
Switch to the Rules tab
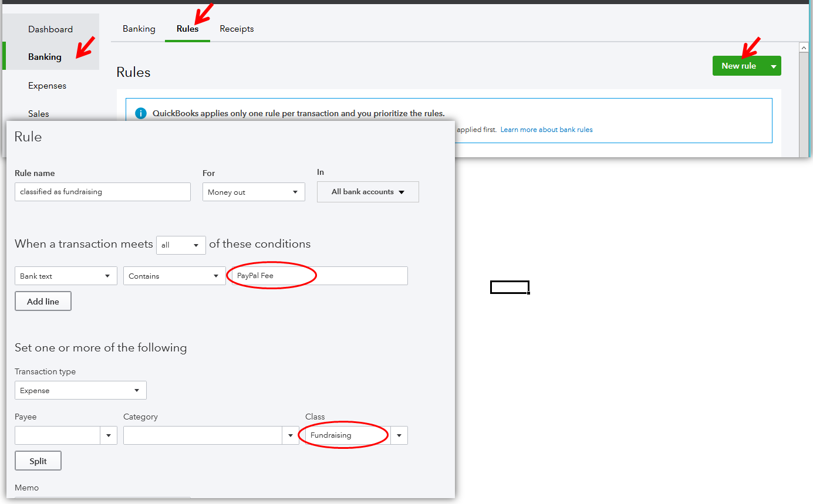coord(187,29)
